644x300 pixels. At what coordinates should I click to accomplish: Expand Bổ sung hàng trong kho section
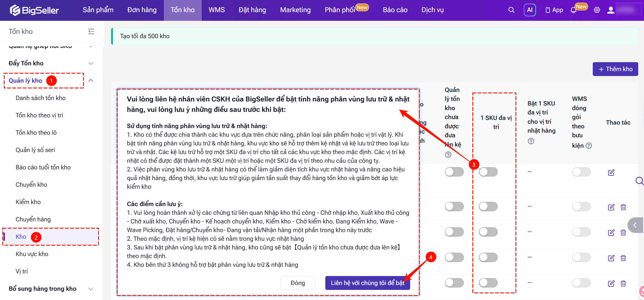91,289
